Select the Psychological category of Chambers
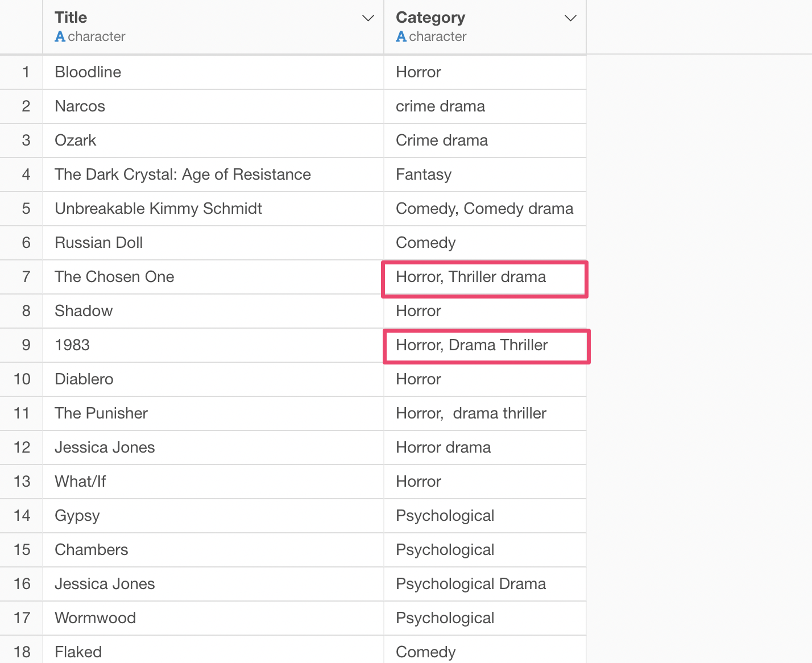The width and height of the screenshot is (812, 663). (485, 550)
